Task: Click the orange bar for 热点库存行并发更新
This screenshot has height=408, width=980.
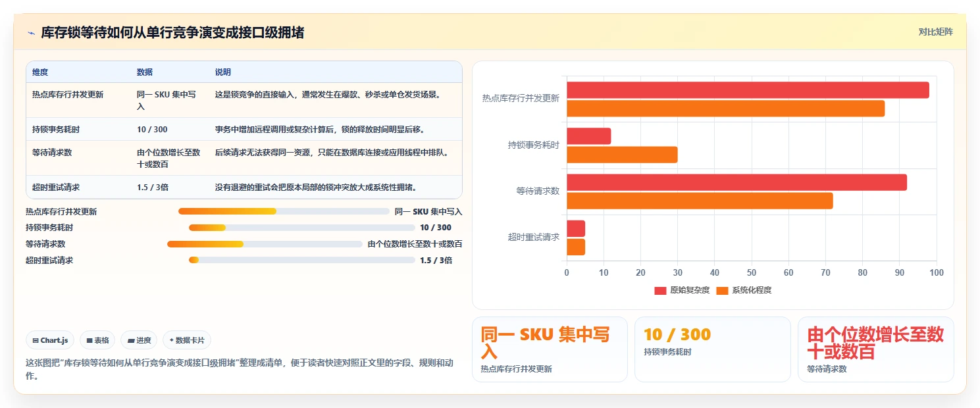Action: coord(725,109)
